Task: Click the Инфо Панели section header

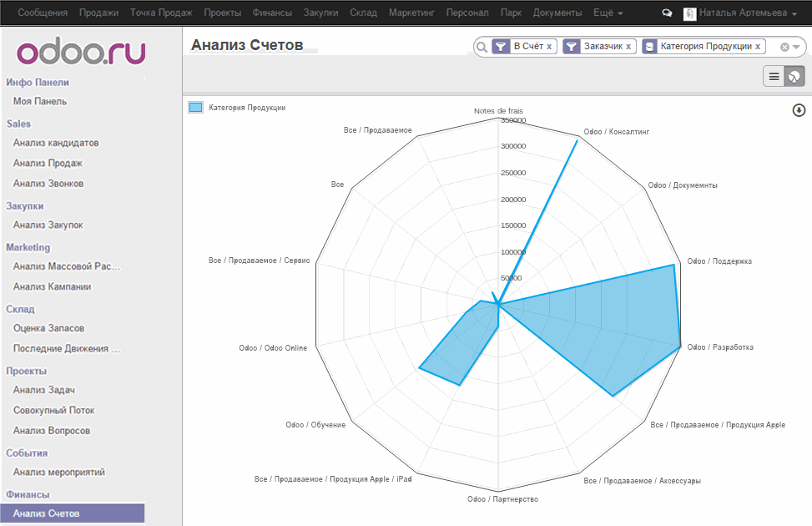Action: 38,83
